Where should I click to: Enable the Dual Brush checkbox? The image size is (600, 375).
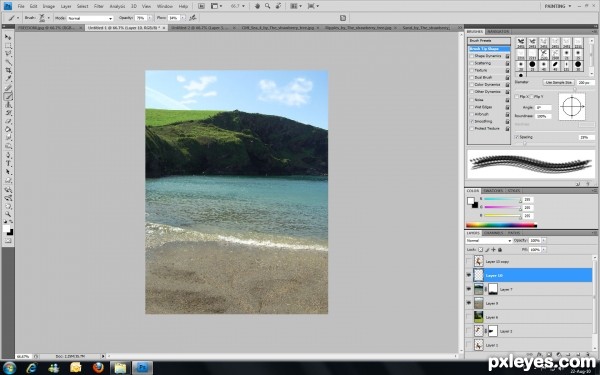click(472, 78)
